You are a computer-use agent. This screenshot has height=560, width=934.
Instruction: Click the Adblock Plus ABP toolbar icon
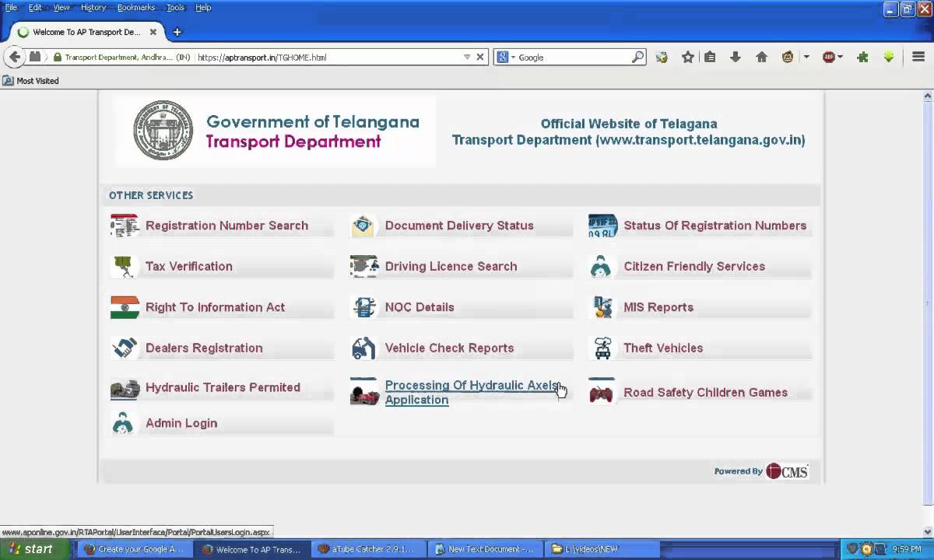click(829, 57)
